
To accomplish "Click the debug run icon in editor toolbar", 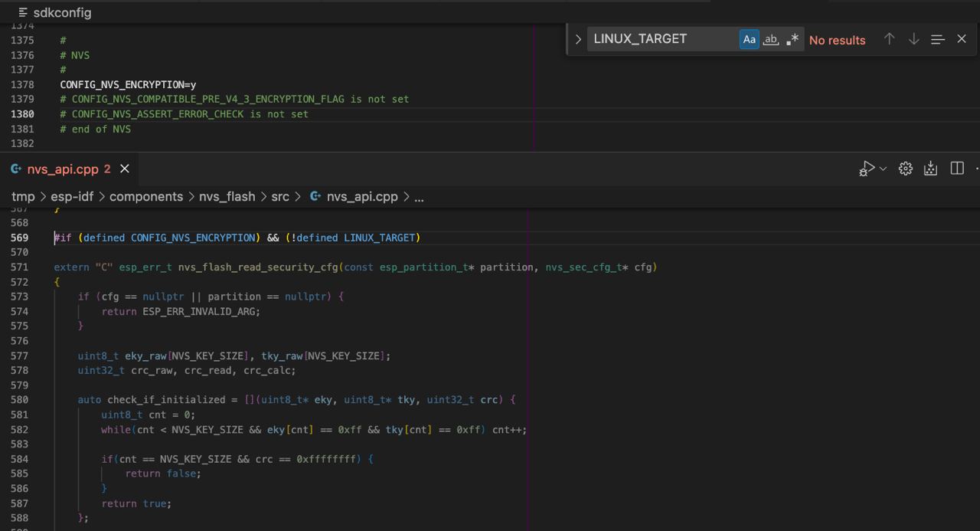I will 867,169.
